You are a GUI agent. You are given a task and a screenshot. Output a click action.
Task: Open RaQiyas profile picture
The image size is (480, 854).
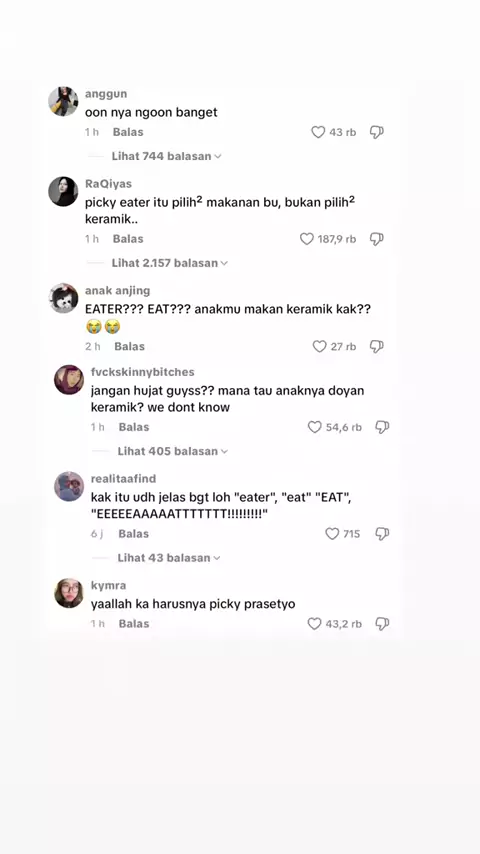63,191
